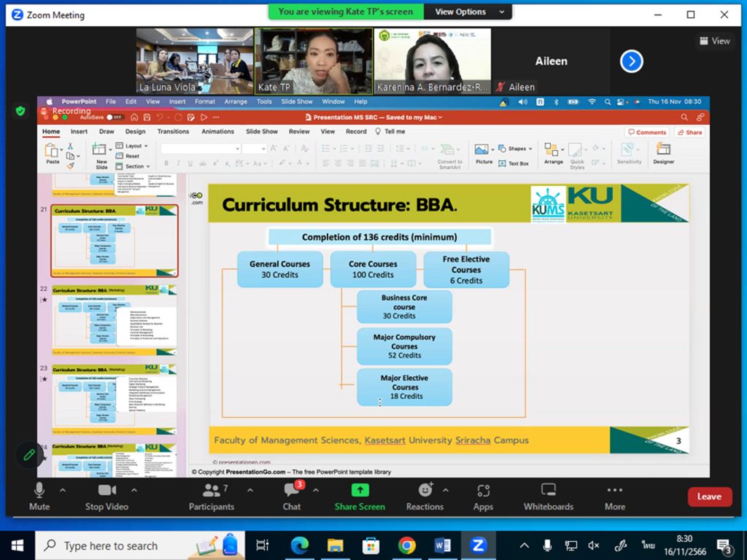747x560 pixels.
Task: Click the Underline formatting toggle
Action: [190, 163]
